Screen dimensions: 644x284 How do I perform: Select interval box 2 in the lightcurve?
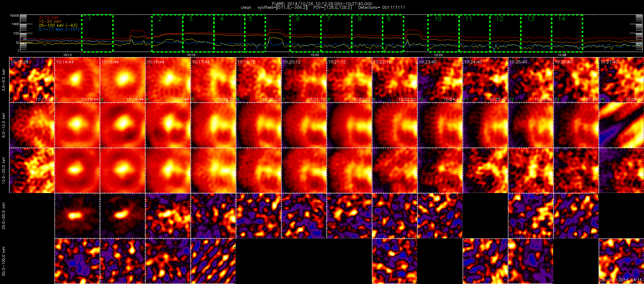[168, 33]
